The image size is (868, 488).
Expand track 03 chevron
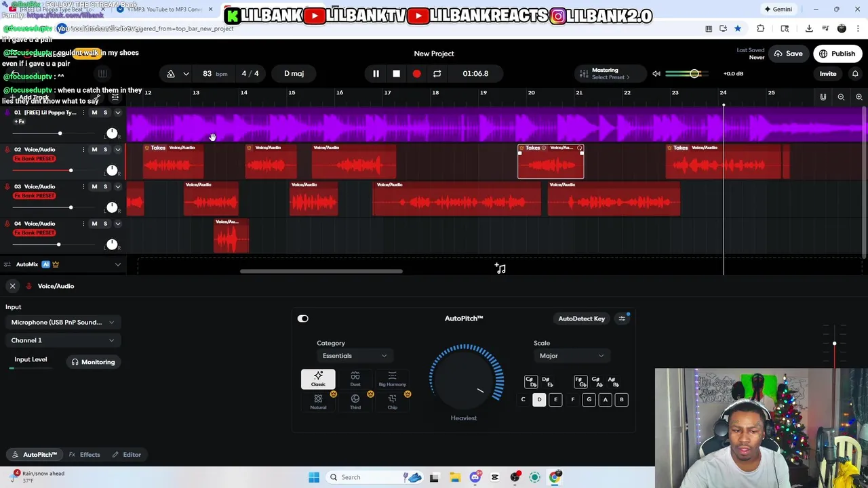(x=117, y=186)
